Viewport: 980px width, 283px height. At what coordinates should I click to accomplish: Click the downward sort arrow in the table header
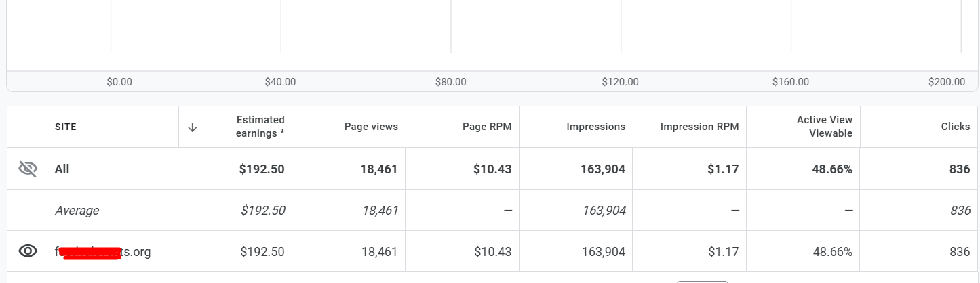pyautogui.click(x=193, y=127)
